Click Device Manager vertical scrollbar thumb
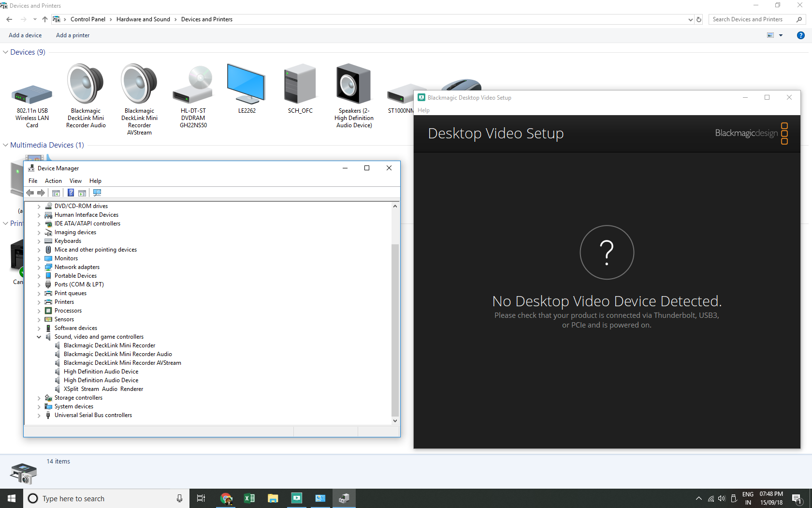The height and width of the screenshot is (508, 812). click(395, 330)
